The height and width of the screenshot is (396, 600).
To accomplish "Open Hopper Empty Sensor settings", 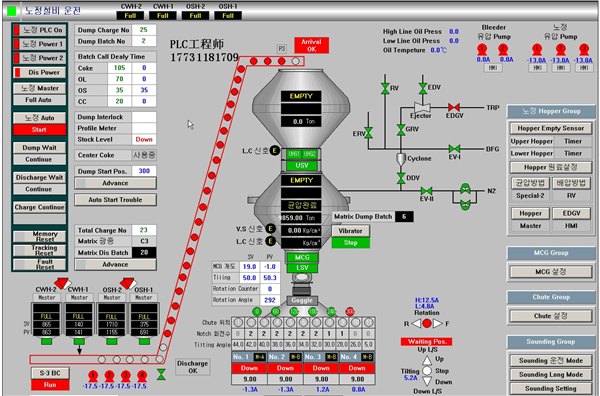I will [x=551, y=128].
